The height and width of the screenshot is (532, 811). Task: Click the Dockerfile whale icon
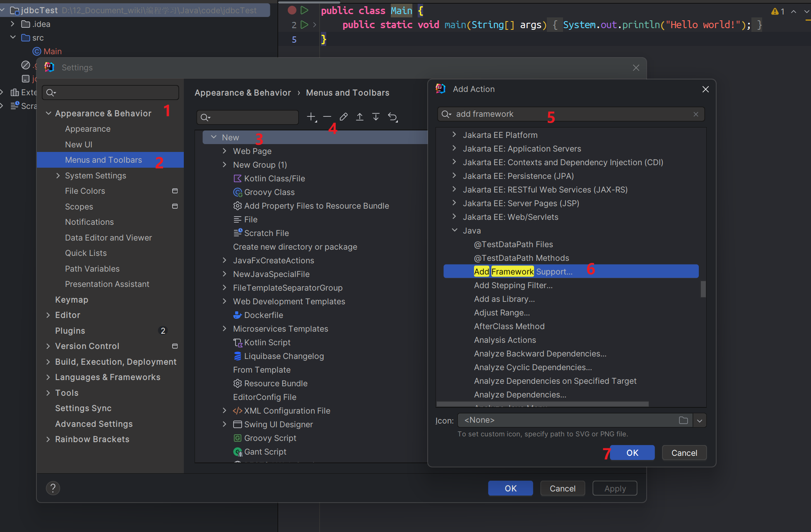(238, 315)
